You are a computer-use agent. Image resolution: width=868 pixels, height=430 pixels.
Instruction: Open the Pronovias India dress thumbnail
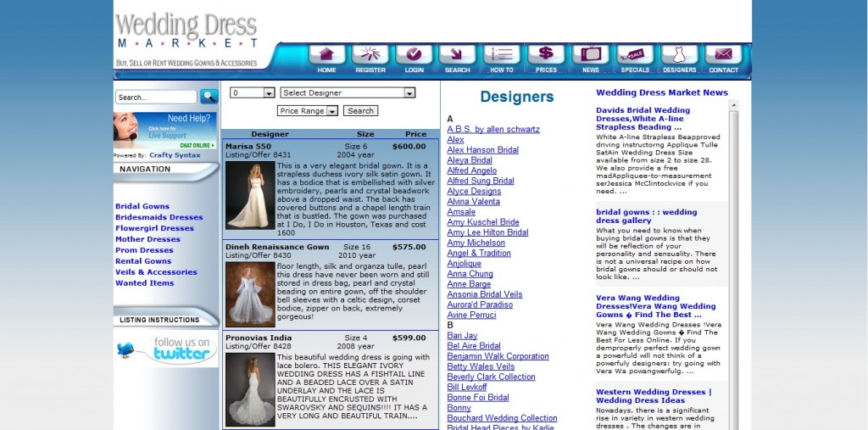click(x=250, y=389)
